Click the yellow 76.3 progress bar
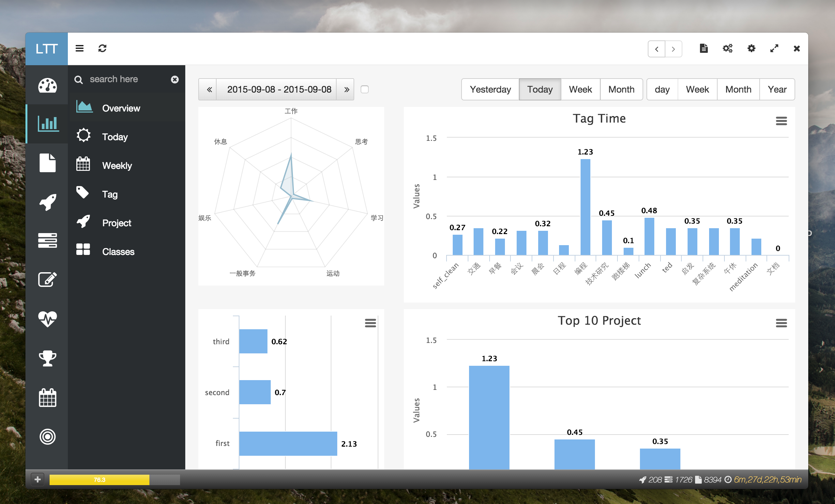Screen dimensions: 835x504 [99, 479]
